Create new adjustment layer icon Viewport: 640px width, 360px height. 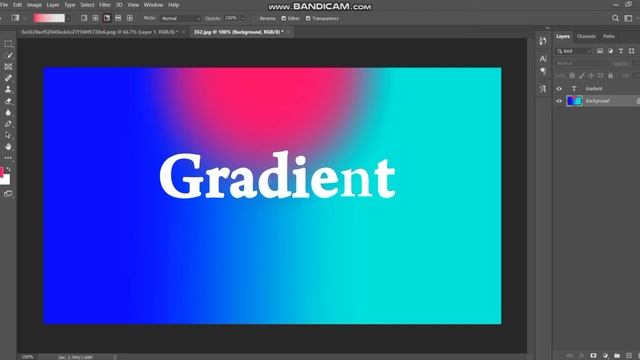(605, 356)
